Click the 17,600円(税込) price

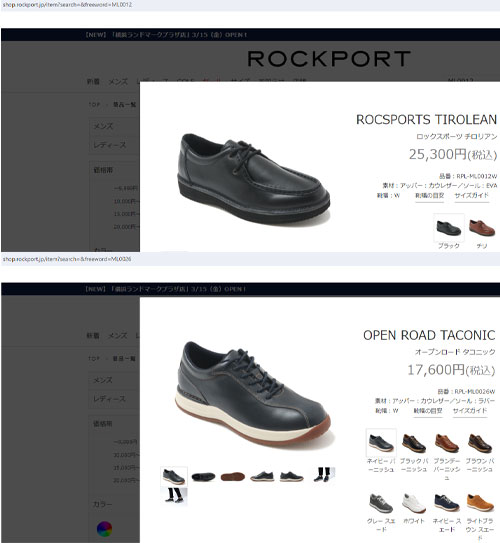pos(451,370)
